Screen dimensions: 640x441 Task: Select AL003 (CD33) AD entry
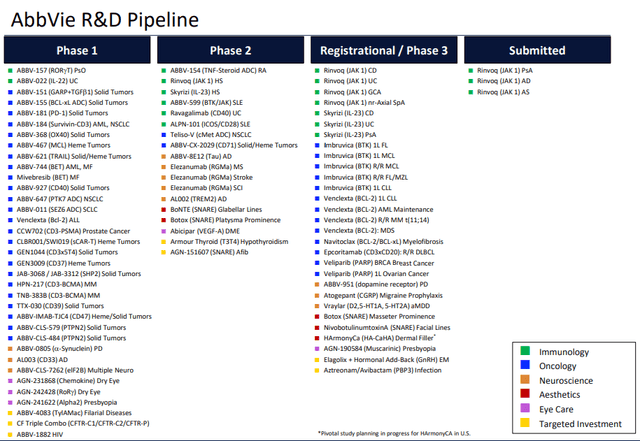point(42,360)
